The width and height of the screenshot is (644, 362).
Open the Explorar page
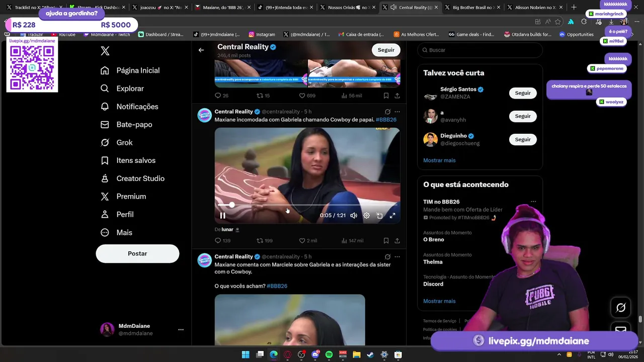[122, 88]
